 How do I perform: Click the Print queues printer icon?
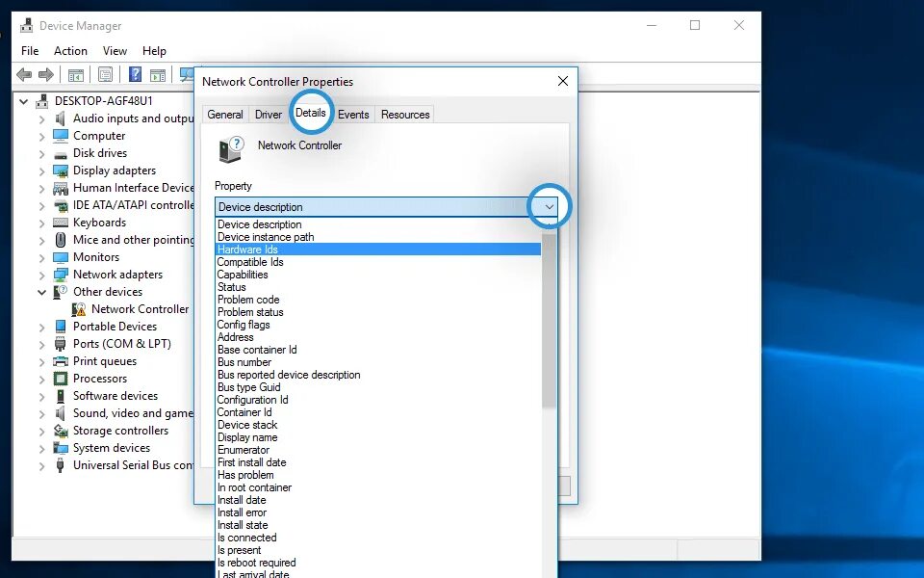60,361
